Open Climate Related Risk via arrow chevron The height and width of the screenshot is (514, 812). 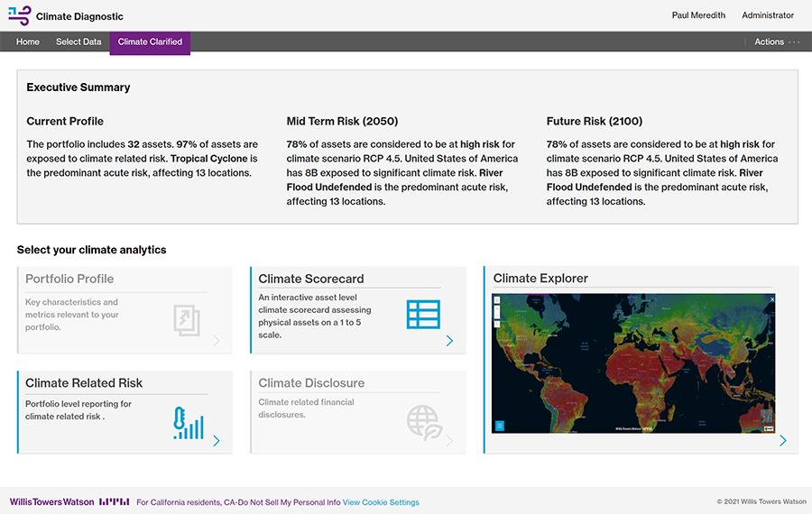coord(217,441)
